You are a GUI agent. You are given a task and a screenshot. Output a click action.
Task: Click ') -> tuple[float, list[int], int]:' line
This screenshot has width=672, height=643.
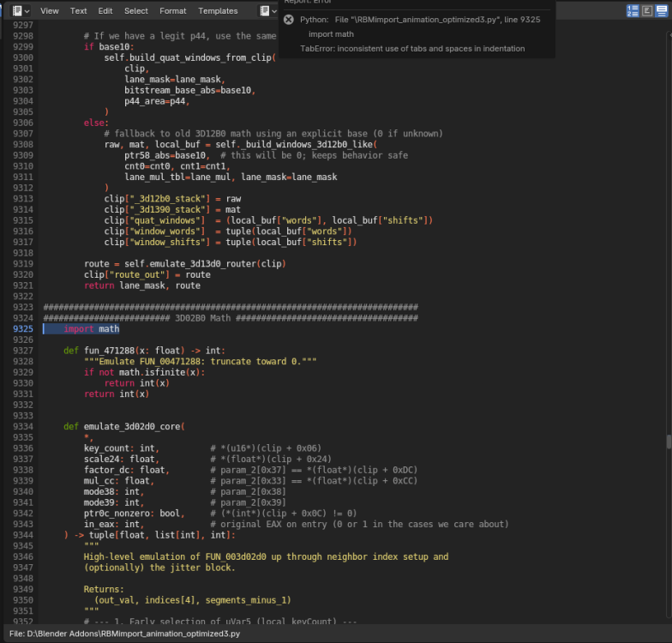coord(149,535)
